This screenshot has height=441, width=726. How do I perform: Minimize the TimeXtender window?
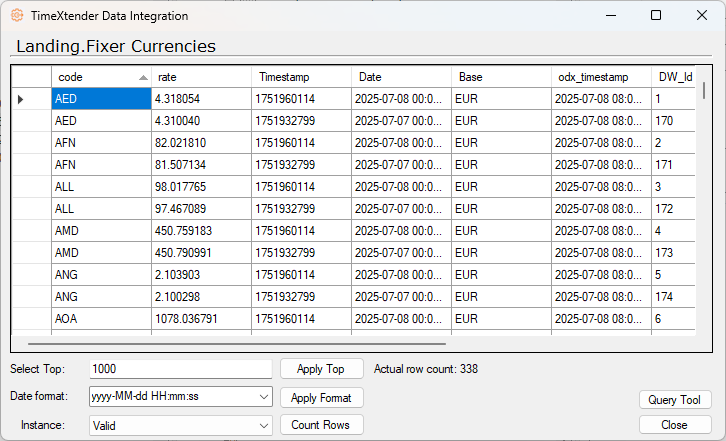(611, 15)
